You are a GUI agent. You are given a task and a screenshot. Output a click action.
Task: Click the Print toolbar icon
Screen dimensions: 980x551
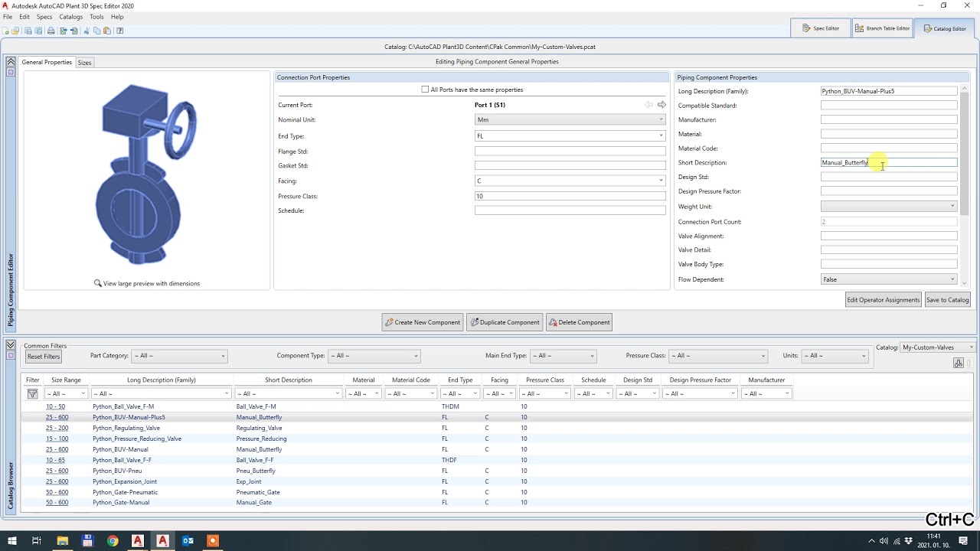pyautogui.click(x=51, y=31)
